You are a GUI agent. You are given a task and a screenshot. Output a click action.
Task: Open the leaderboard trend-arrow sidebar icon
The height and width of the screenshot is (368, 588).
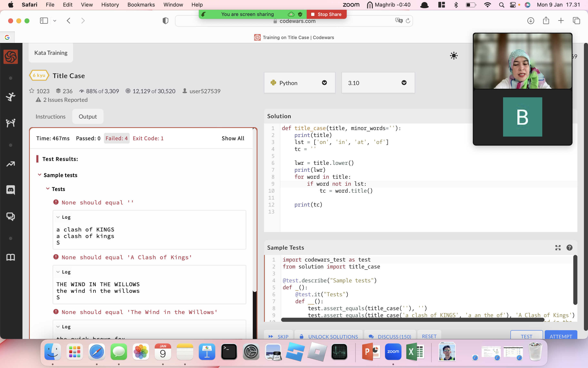(x=10, y=164)
